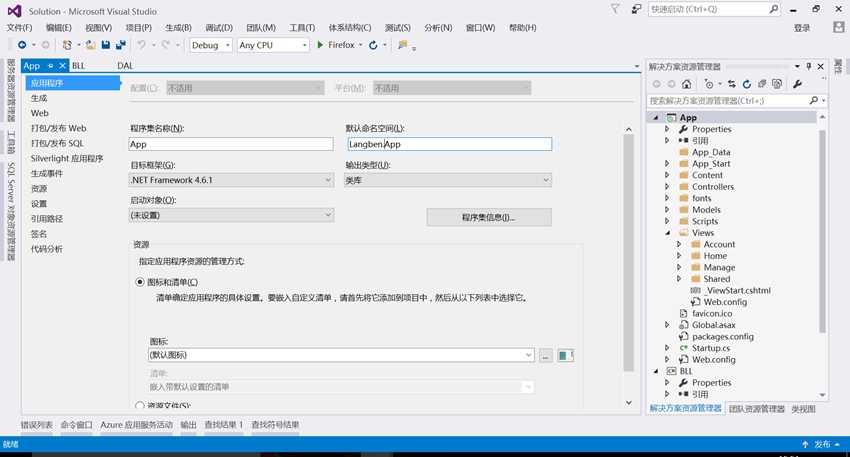Switch to the BLL document tab
Viewport: 850px width, 457px height.
coord(79,66)
